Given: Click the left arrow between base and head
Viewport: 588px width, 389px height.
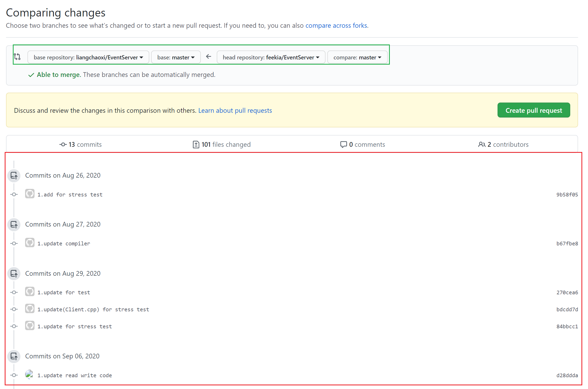Looking at the screenshot, I should 208,57.
